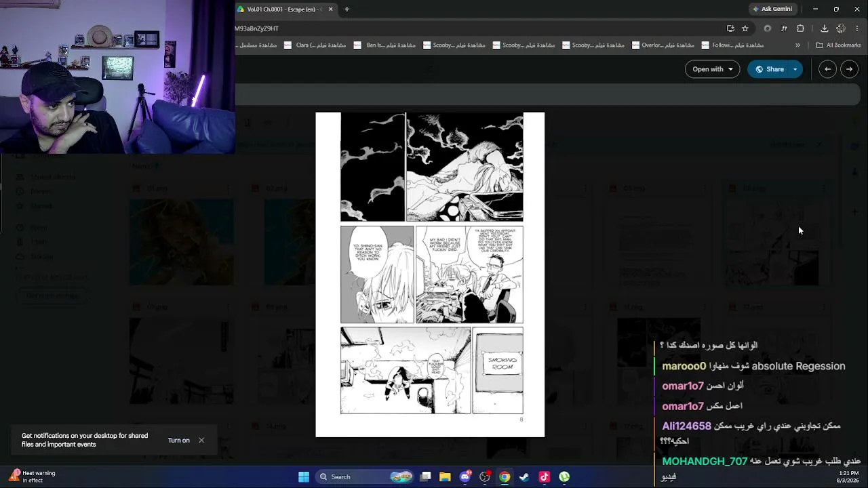Bookmark this page with the star icon
Viewport: 868px width, 488px height.
point(745,28)
